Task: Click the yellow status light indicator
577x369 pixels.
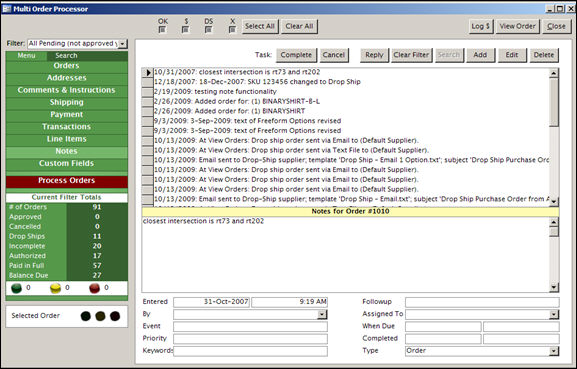Action: (x=55, y=288)
